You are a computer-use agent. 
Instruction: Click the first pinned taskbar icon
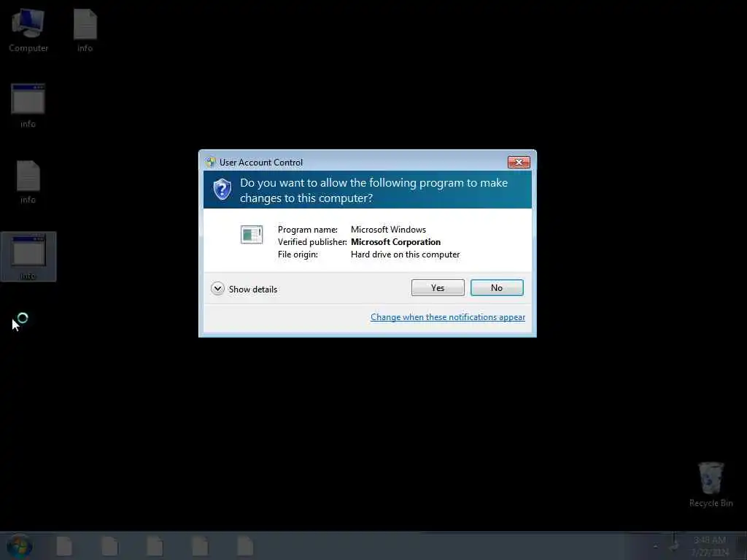click(x=64, y=546)
